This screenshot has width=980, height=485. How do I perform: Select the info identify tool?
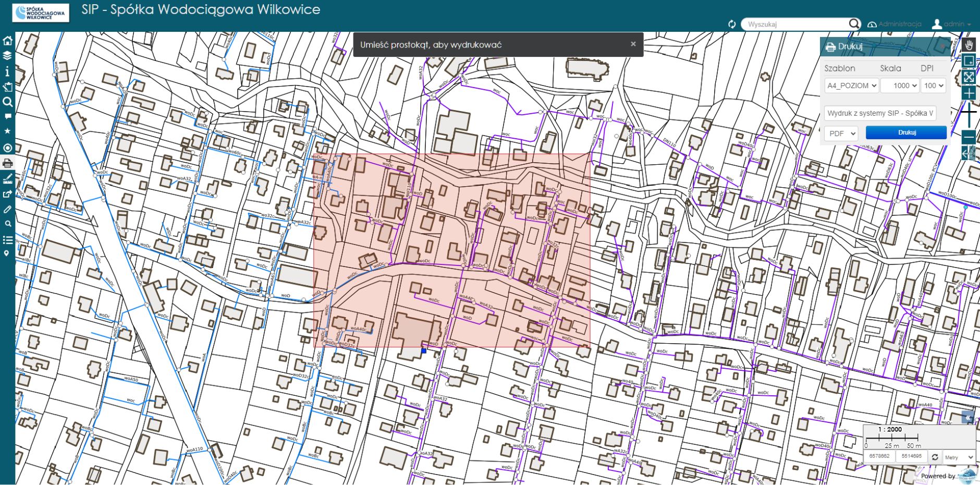7,71
